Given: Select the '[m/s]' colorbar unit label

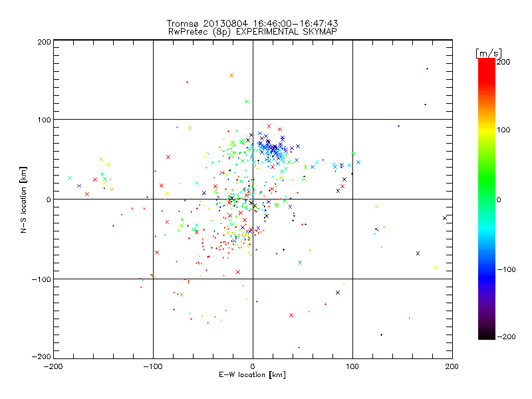Looking at the screenshot, I should pos(488,53).
